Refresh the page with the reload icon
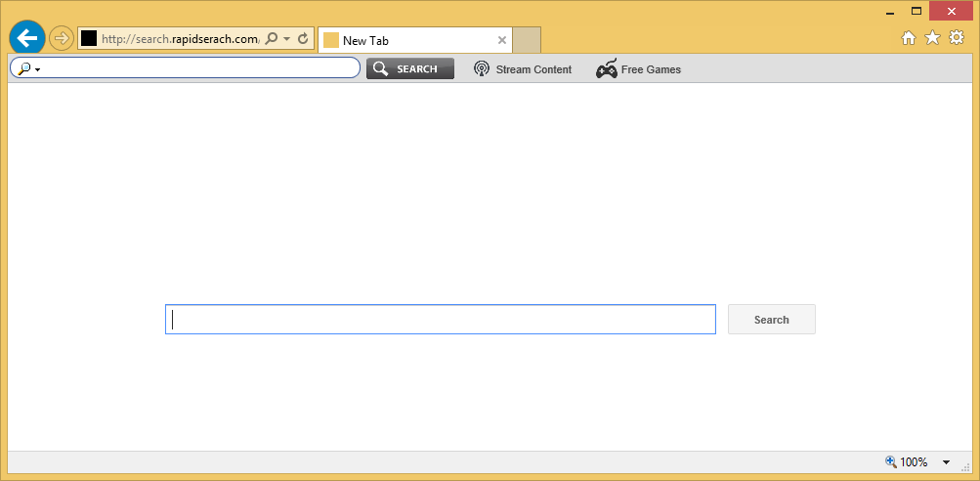The image size is (980, 481). coord(303,39)
